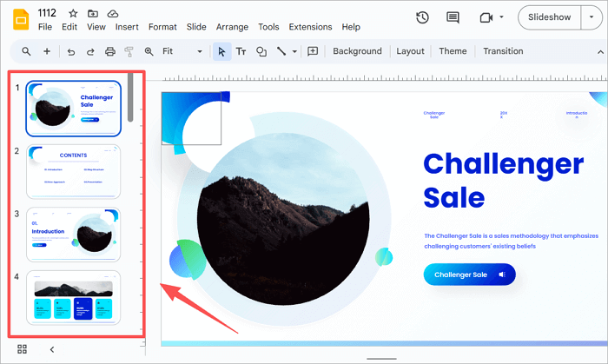Open version history clock icon

[422, 17]
